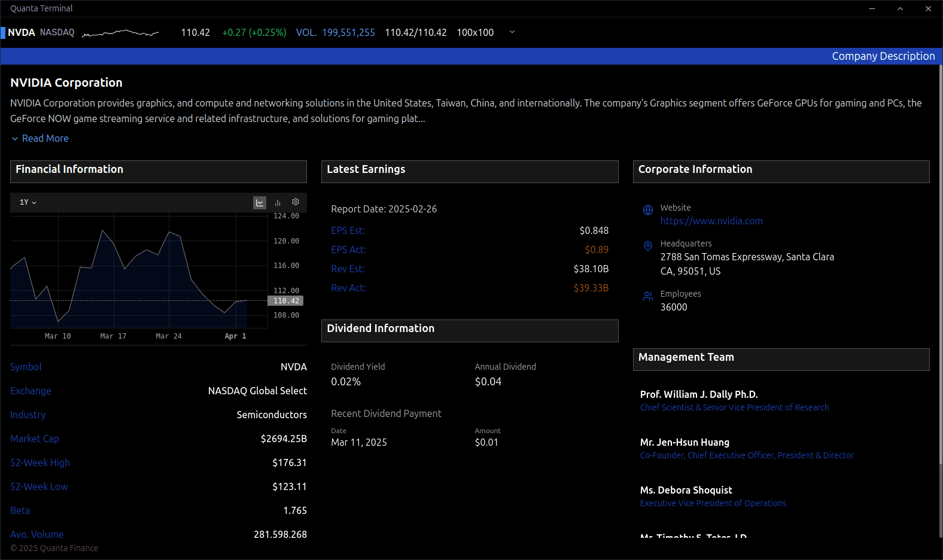The width and height of the screenshot is (943, 560).
Task: Click the Management Team panel header
Action: [x=781, y=360]
